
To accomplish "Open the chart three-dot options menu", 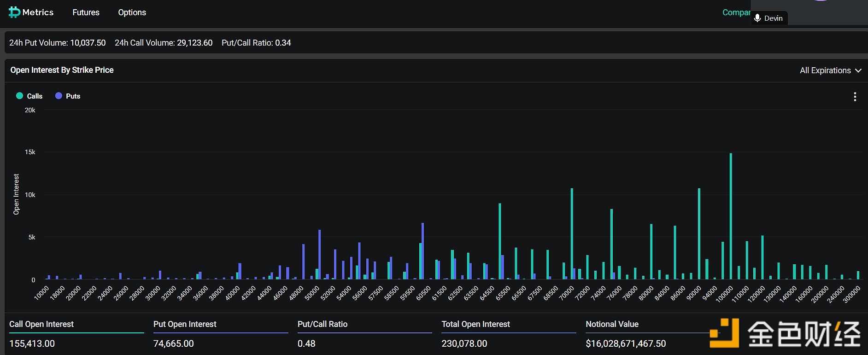I will pyautogui.click(x=855, y=97).
